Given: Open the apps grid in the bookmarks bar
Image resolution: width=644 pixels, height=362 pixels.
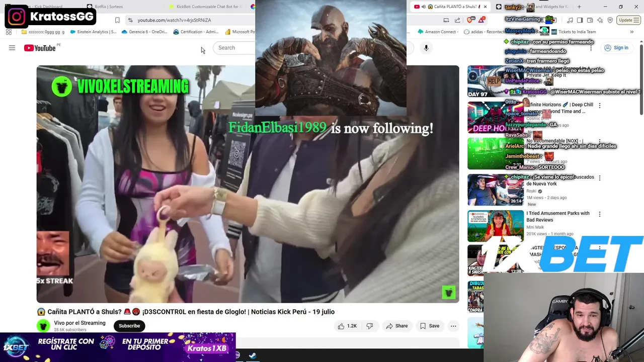Looking at the screenshot, I should [9, 32].
